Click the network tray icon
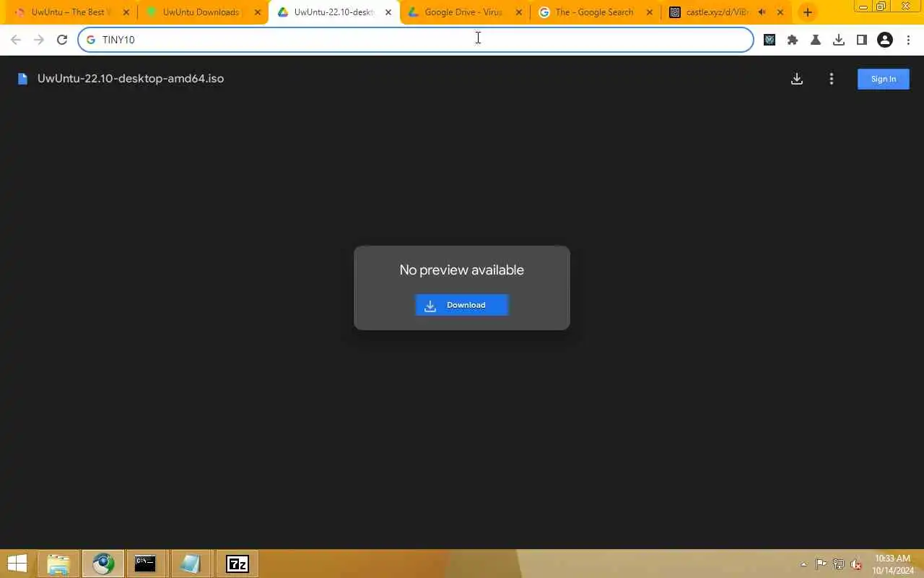This screenshot has width=924, height=578. point(839,564)
